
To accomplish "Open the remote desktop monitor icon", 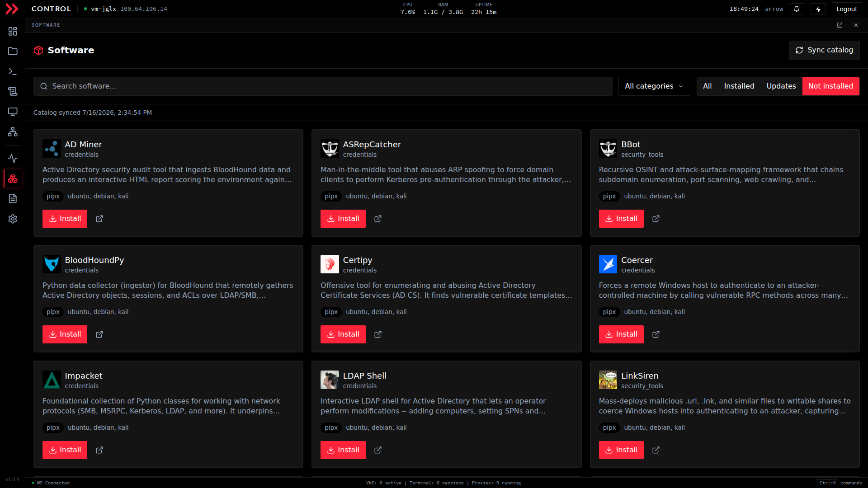I will pos(13,112).
